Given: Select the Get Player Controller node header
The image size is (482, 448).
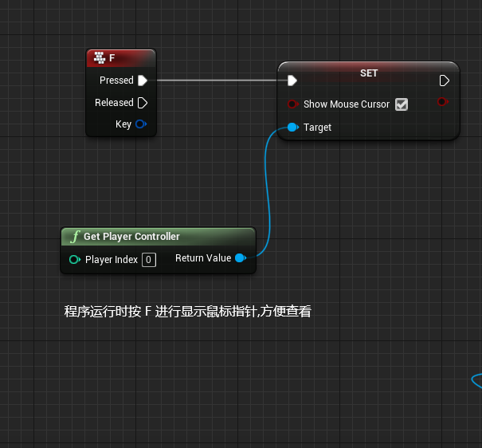Looking at the screenshot, I should pyautogui.click(x=158, y=237).
